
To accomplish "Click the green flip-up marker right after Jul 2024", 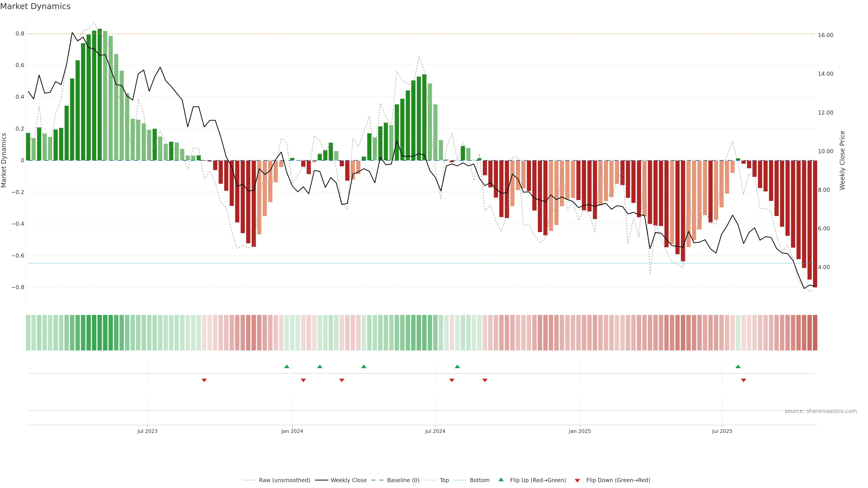I will [457, 366].
